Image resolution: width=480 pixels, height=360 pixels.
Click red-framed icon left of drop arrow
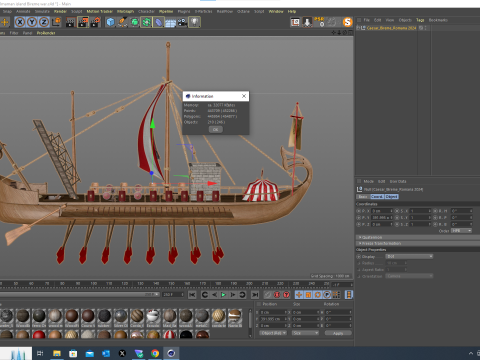click(x=295, y=22)
